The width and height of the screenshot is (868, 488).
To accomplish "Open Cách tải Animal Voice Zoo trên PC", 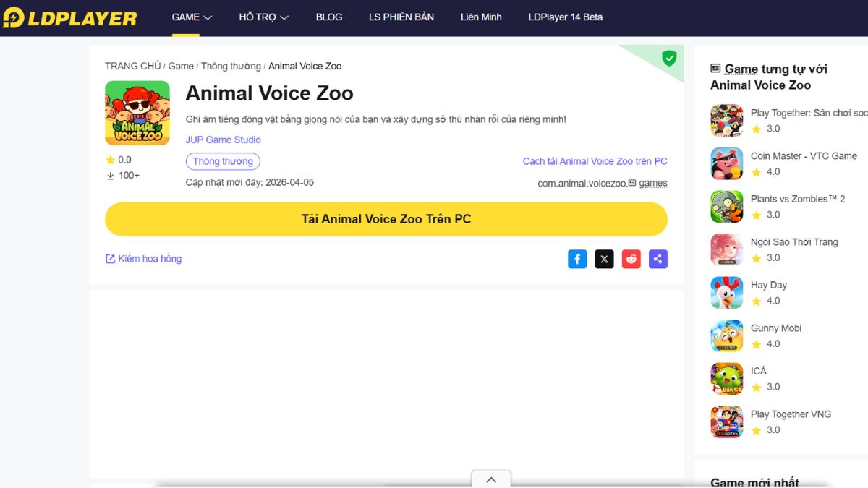I will (x=595, y=161).
